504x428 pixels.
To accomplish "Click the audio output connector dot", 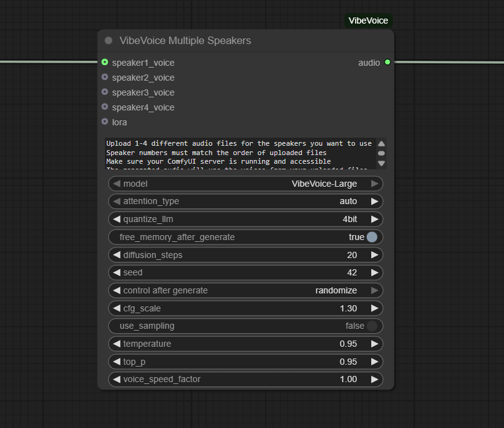I will [387, 63].
